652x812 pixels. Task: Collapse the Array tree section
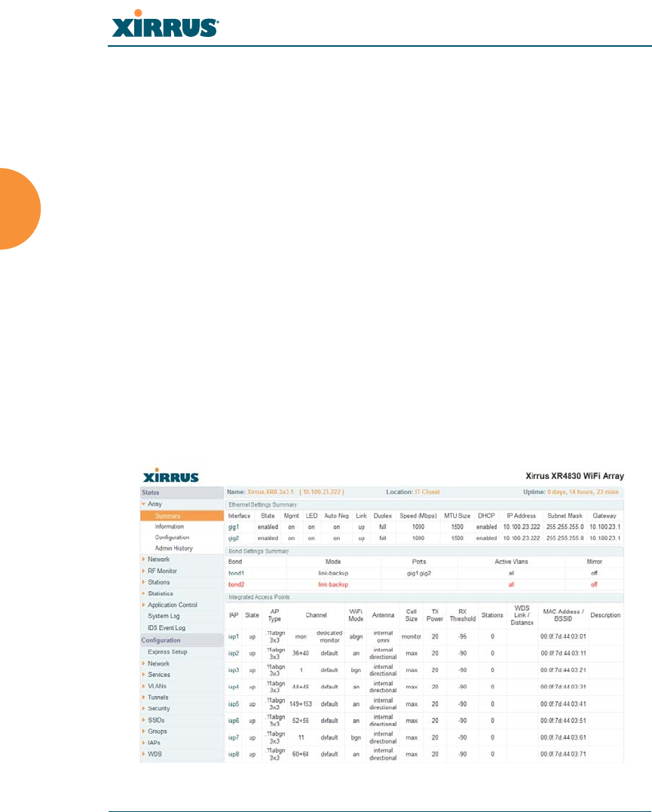pyautogui.click(x=143, y=504)
